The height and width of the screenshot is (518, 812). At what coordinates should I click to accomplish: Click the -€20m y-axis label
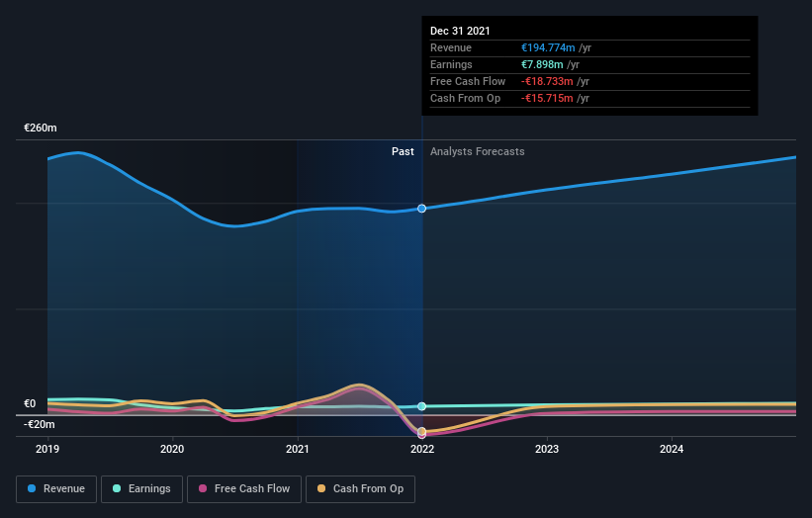[x=40, y=424]
